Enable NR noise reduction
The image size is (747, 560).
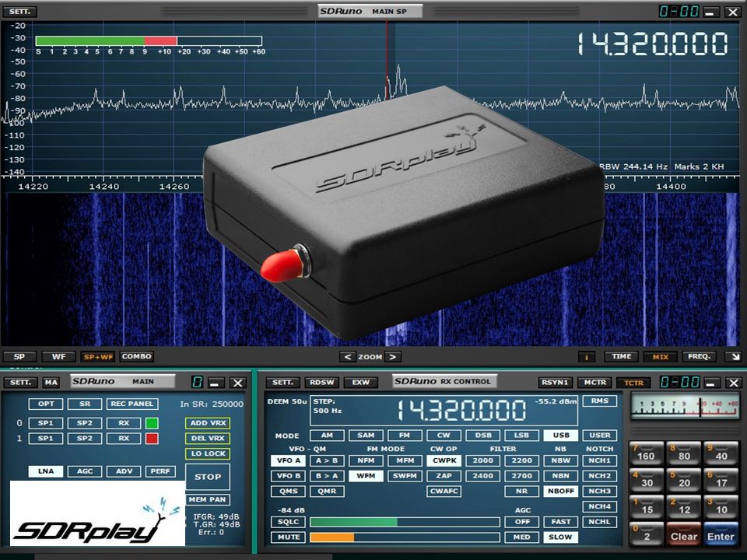[521, 491]
